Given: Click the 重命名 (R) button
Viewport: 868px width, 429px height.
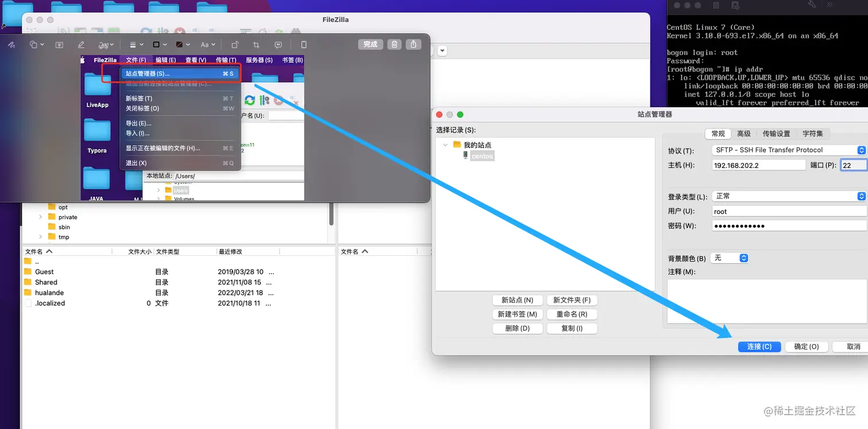Looking at the screenshot, I should (x=572, y=314).
